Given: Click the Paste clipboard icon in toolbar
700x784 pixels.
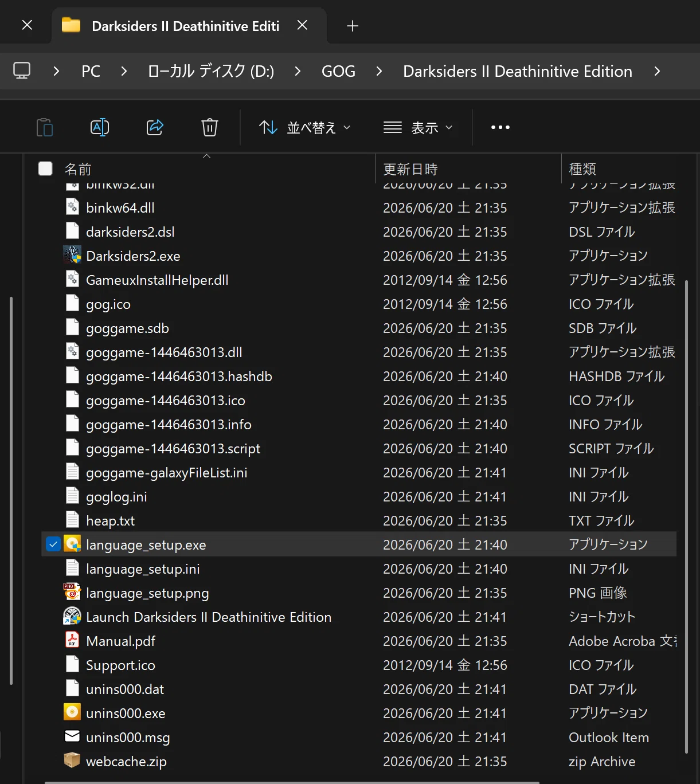Looking at the screenshot, I should tap(45, 127).
